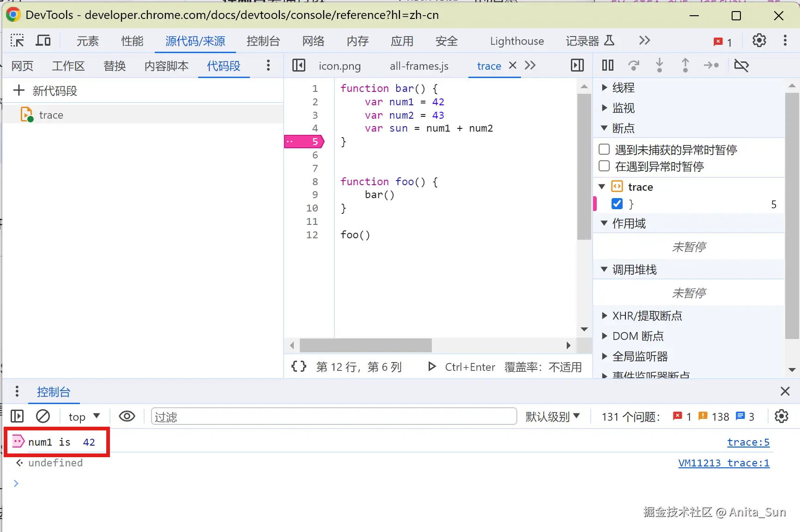Viewport: 800px width, 532px height.
Task: Click the console error count badge
Action: pyautogui.click(x=682, y=417)
